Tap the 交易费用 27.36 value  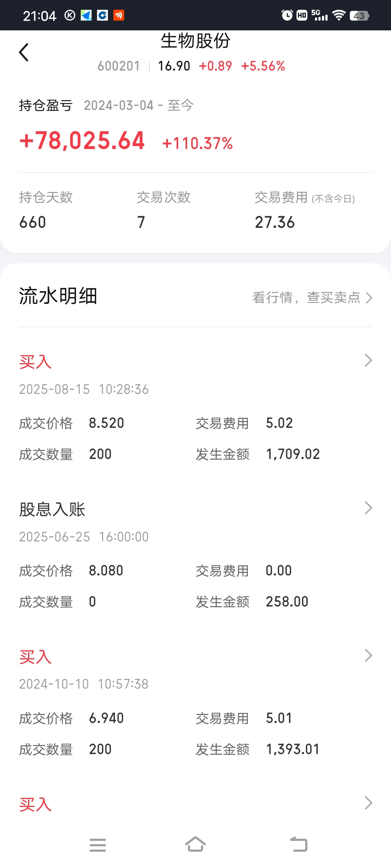tap(275, 222)
